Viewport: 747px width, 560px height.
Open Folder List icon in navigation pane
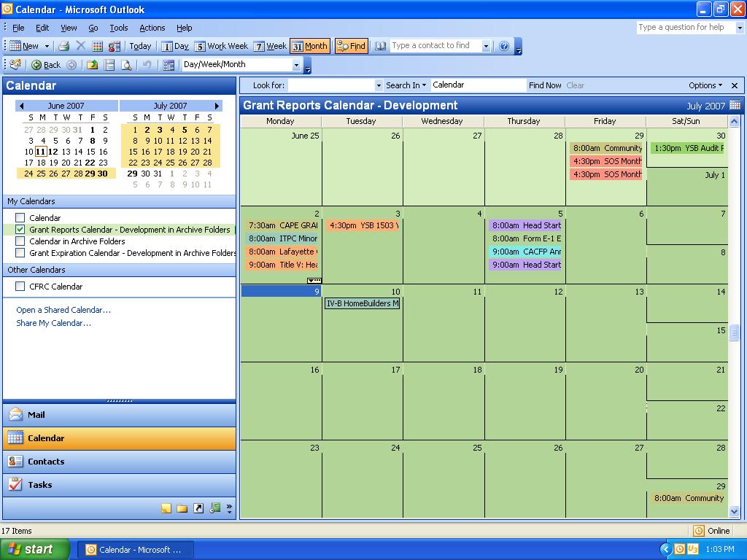(x=182, y=508)
